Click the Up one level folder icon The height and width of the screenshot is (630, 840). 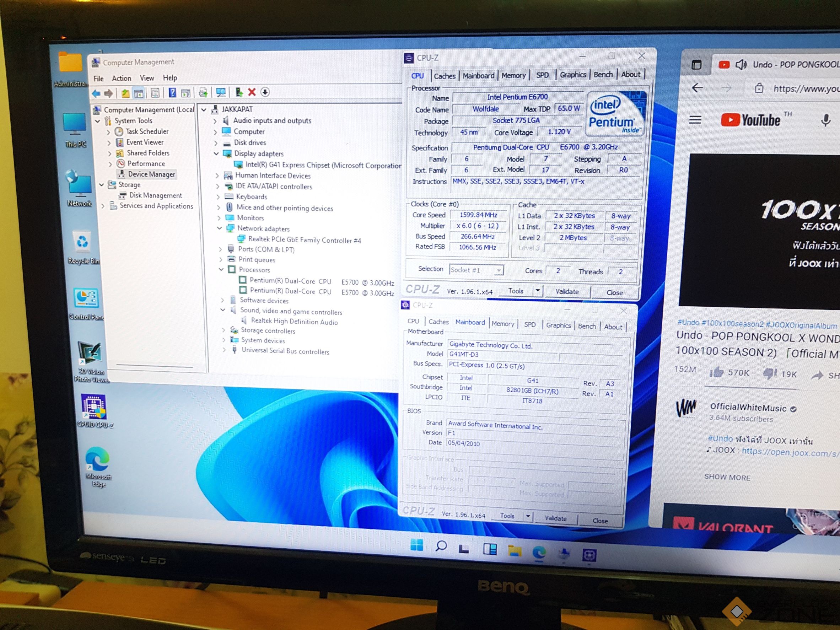click(x=125, y=93)
